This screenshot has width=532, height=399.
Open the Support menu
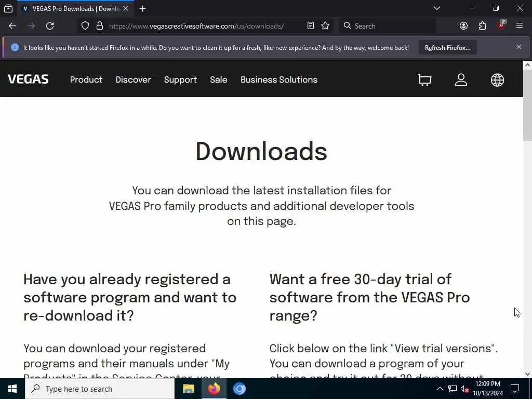[180, 79]
